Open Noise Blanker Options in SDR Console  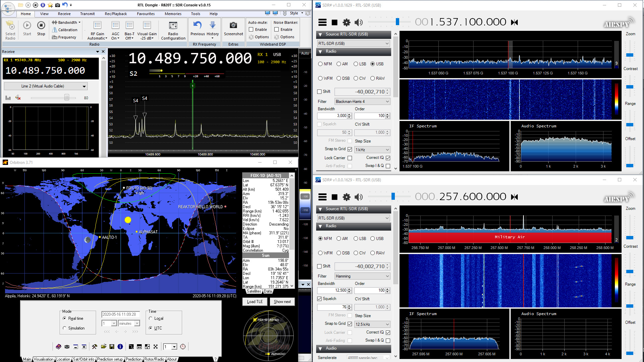coord(284,37)
